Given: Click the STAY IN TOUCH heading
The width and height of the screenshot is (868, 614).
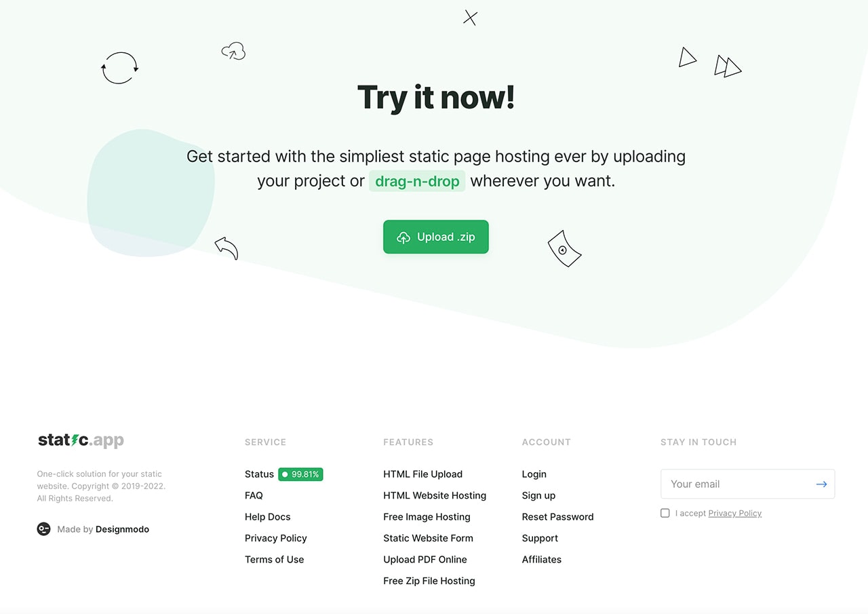Looking at the screenshot, I should point(698,442).
